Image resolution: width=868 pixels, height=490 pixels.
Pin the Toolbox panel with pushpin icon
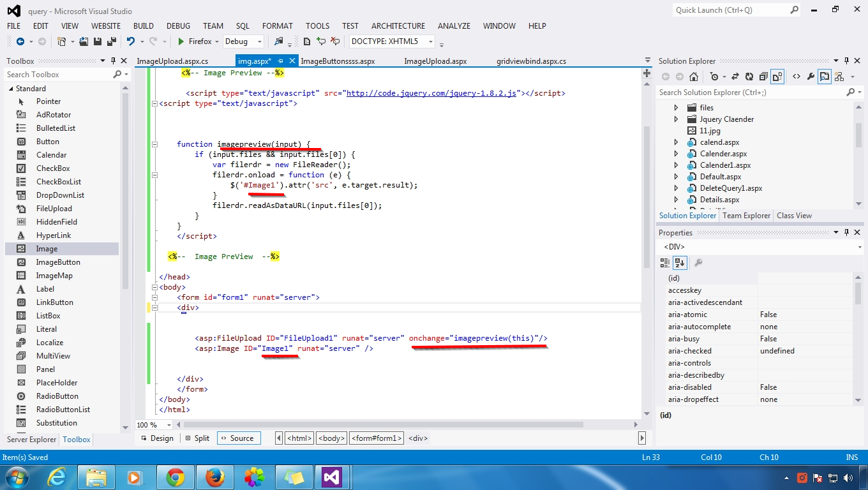pos(114,61)
